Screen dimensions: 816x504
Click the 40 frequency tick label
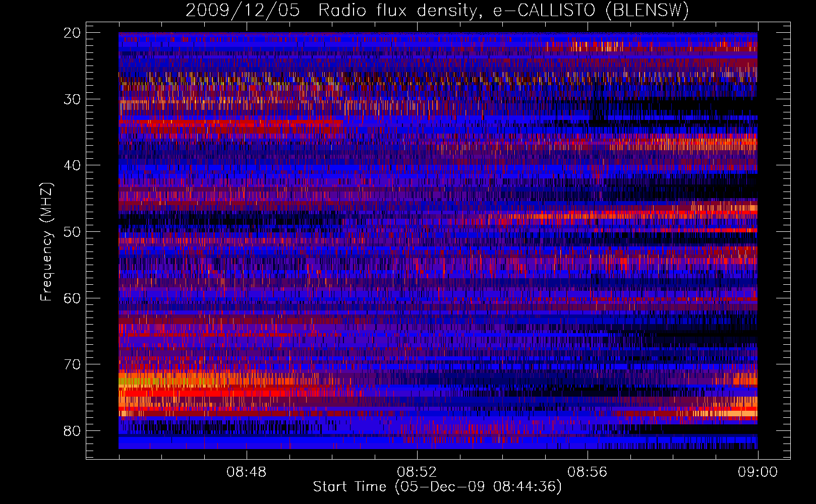click(x=72, y=165)
